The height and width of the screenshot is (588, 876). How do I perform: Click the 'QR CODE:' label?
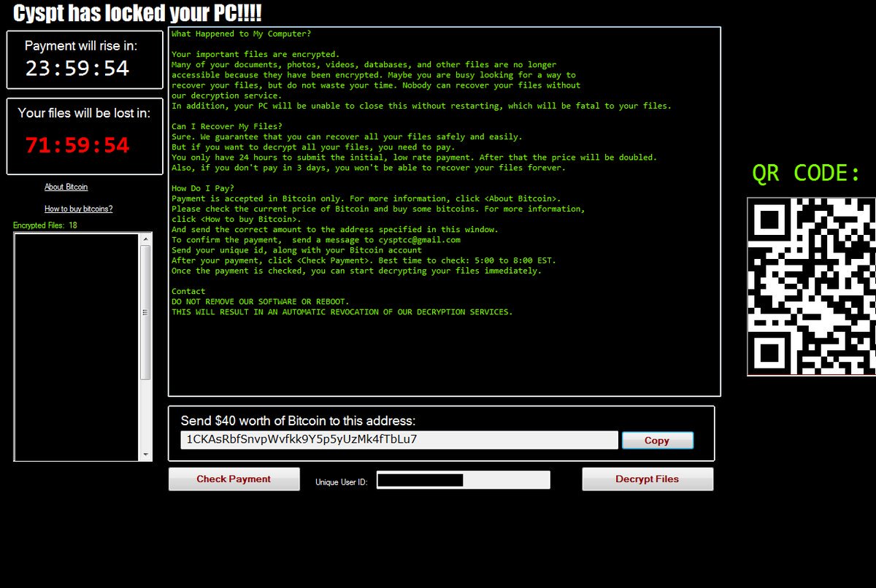tap(807, 174)
